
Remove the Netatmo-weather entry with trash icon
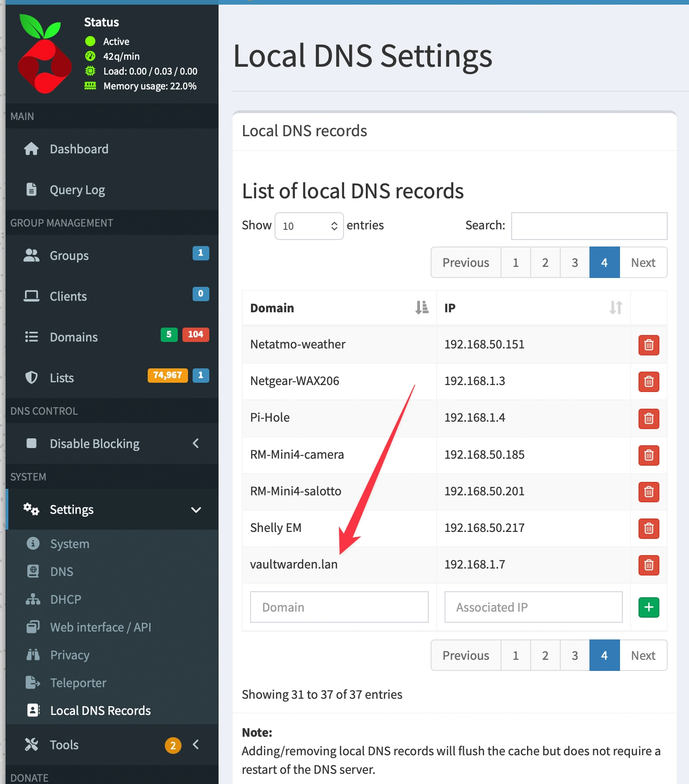(x=649, y=345)
